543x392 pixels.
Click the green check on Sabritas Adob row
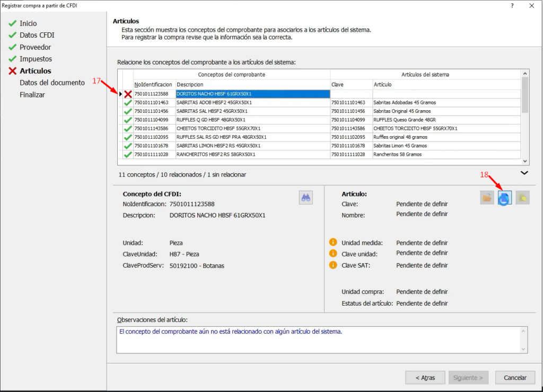point(128,103)
